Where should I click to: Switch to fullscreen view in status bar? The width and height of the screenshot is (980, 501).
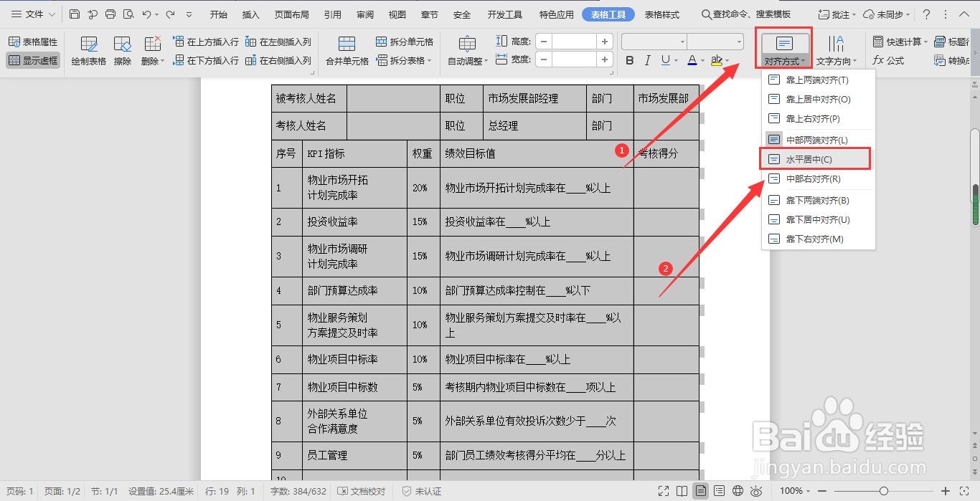click(x=665, y=491)
